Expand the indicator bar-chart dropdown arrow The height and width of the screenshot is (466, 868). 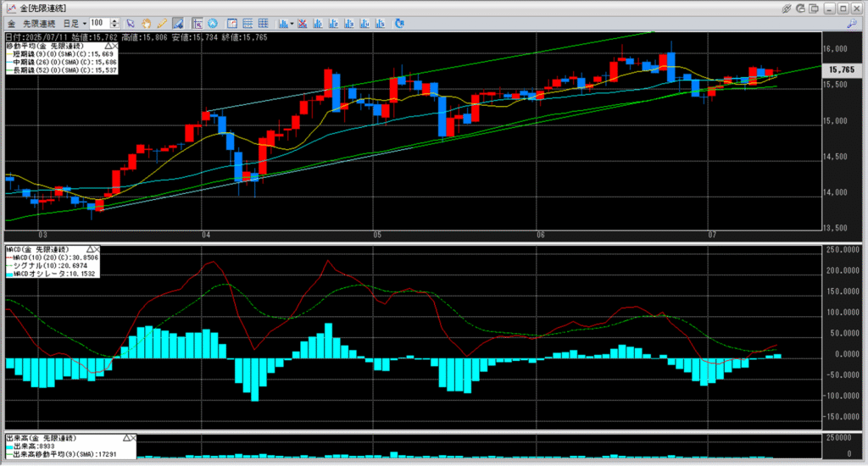coord(292,24)
